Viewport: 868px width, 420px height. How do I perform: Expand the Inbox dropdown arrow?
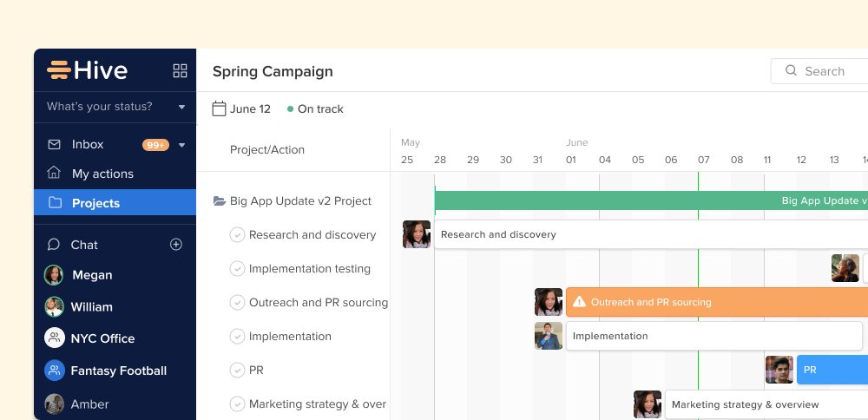[182, 145]
